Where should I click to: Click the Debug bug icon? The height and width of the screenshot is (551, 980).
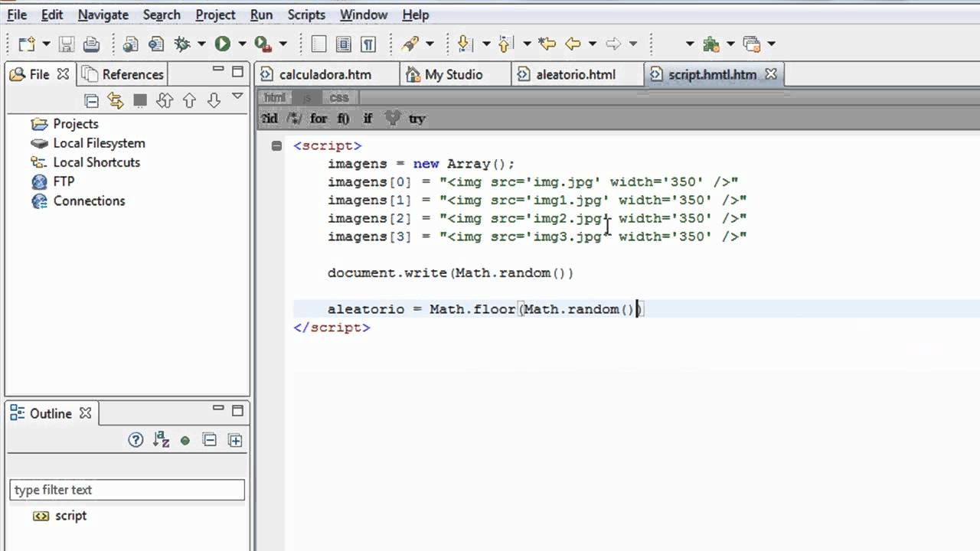182,44
